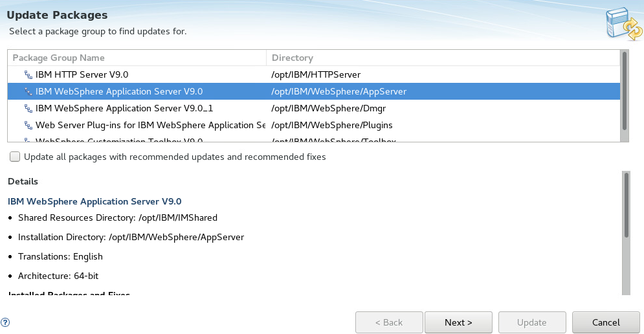Image resolution: width=644 pixels, height=334 pixels.
Task: Select the IBM HTTP Server V9.0 row
Action: point(314,75)
